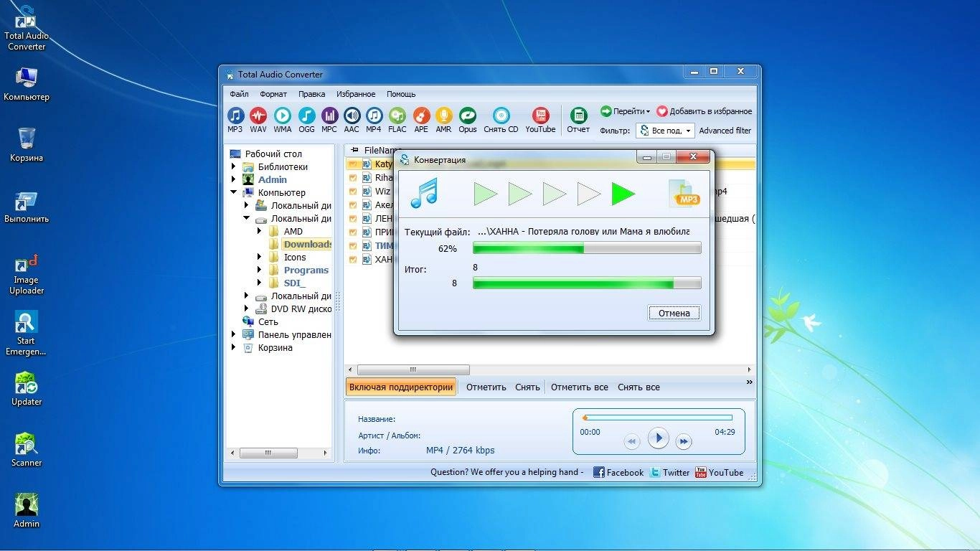
Task: Select the OGG format icon
Action: click(306, 120)
